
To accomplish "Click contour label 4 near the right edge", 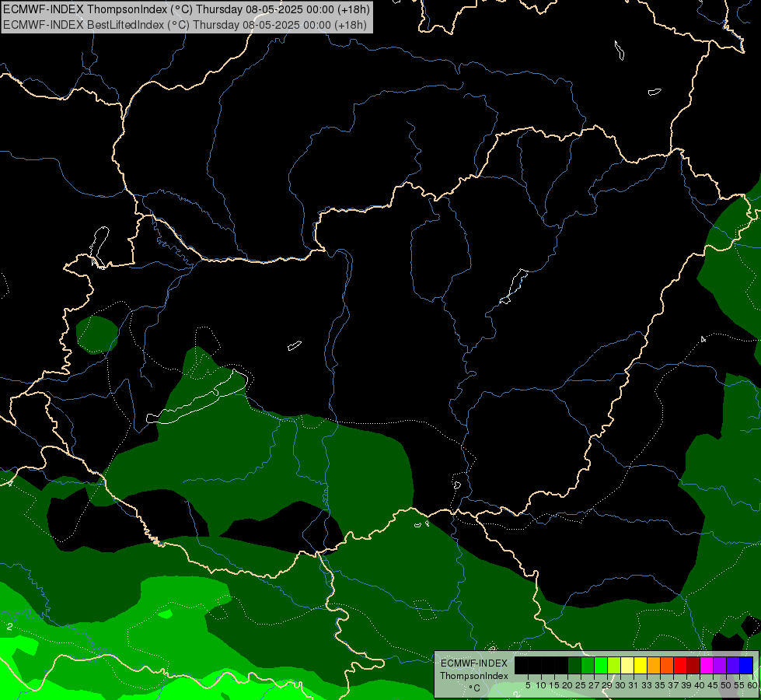I will click(703, 339).
